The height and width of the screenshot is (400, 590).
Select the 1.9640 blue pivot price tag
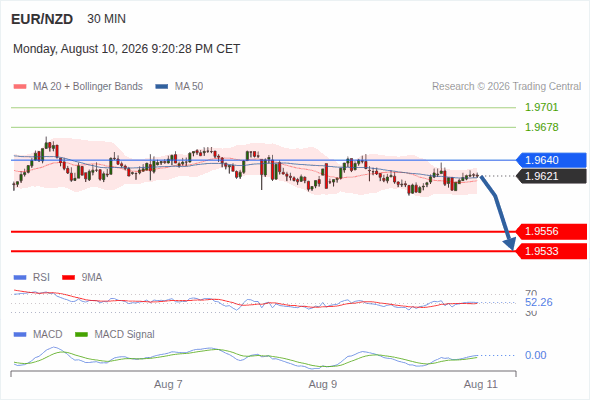[552, 160]
